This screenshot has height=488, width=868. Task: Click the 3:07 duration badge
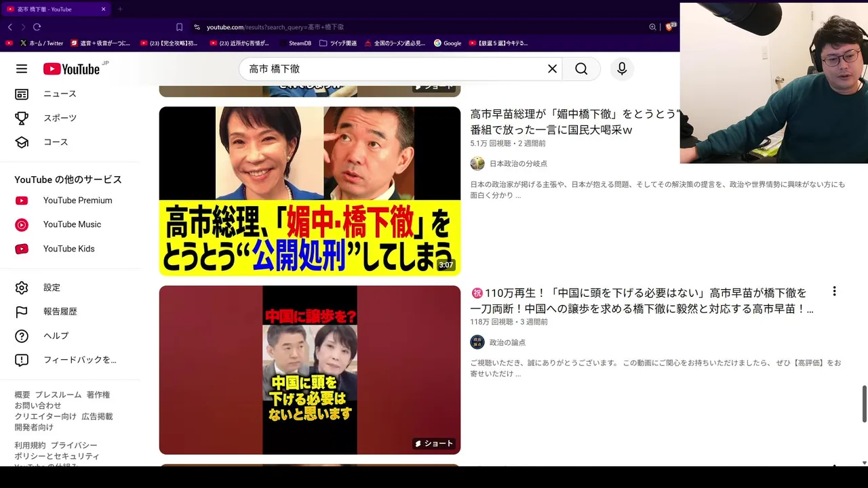[x=446, y=265]
